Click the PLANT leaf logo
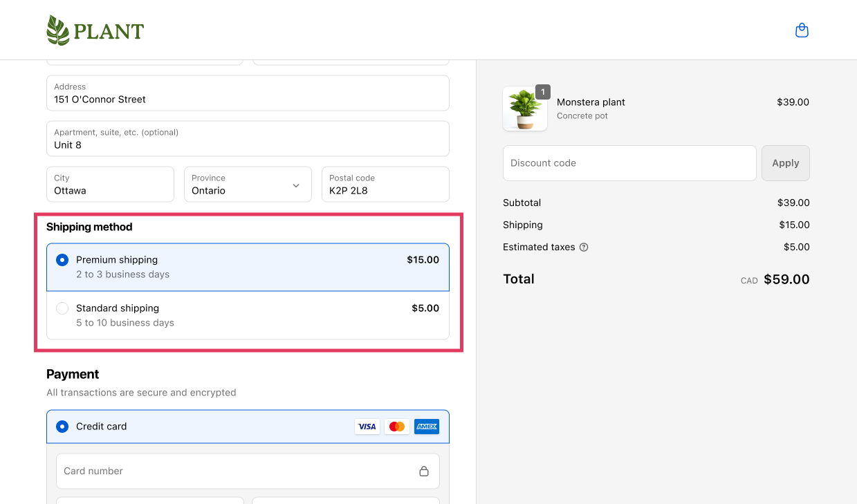857x504 pixels. click(95, 30)
